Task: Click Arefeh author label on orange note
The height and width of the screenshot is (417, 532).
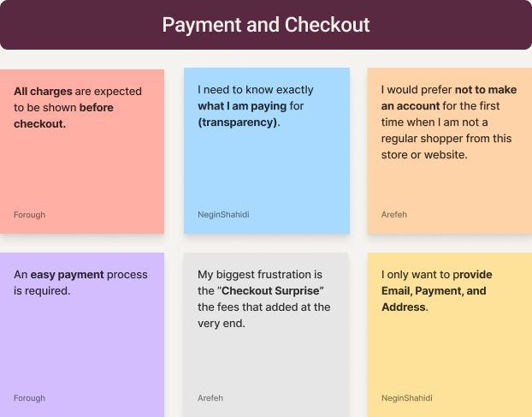Action: click(x=394, y=215)
